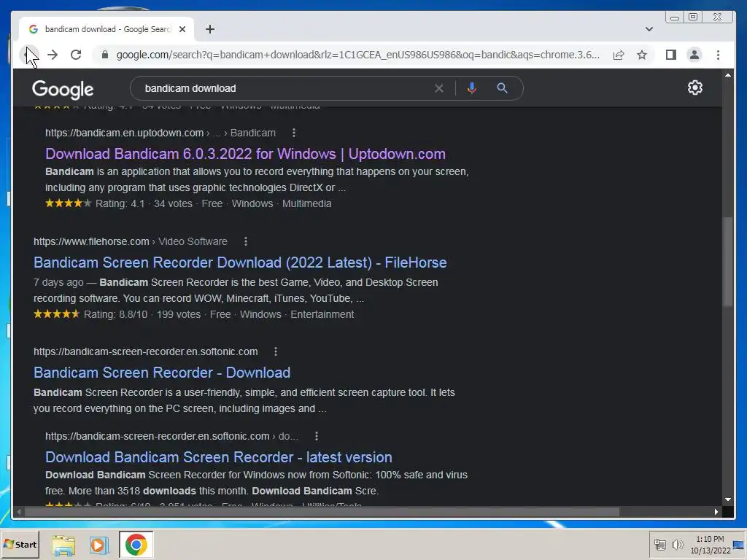View site information via the padlock icon
Screen dimensions: 747x560
[x=105, y=55]
